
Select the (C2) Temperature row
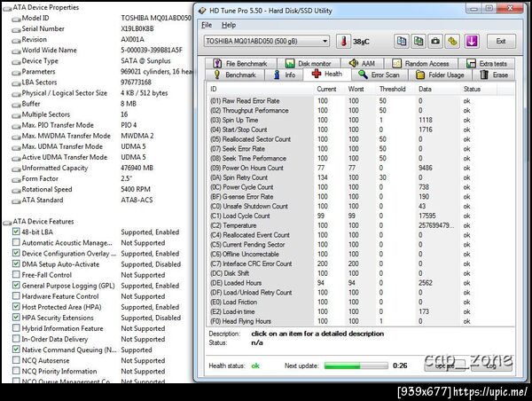(360, 225)
